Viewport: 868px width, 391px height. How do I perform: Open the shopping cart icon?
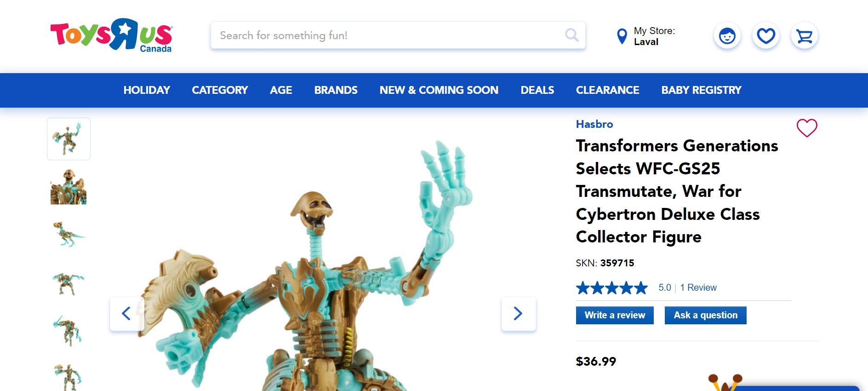[x=805, y=35]
